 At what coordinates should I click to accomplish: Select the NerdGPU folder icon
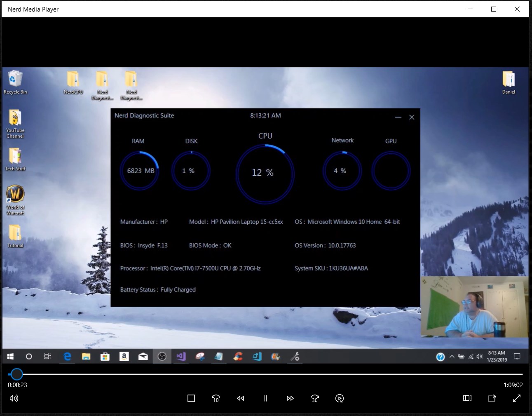[x=73, y=82]
